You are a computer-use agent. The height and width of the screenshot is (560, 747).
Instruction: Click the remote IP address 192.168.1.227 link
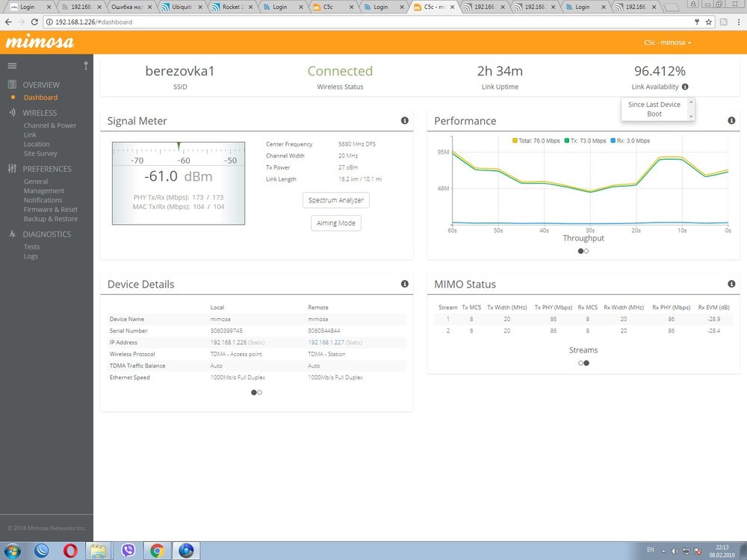[x=325, y=342]
